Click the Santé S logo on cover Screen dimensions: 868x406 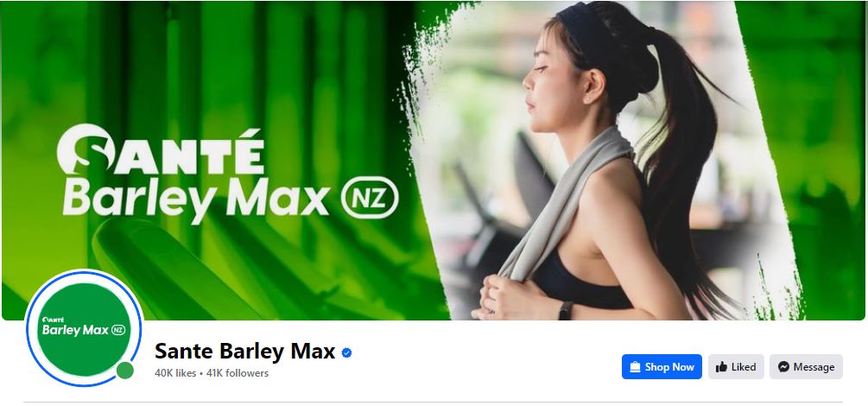[x=85, y=149]
